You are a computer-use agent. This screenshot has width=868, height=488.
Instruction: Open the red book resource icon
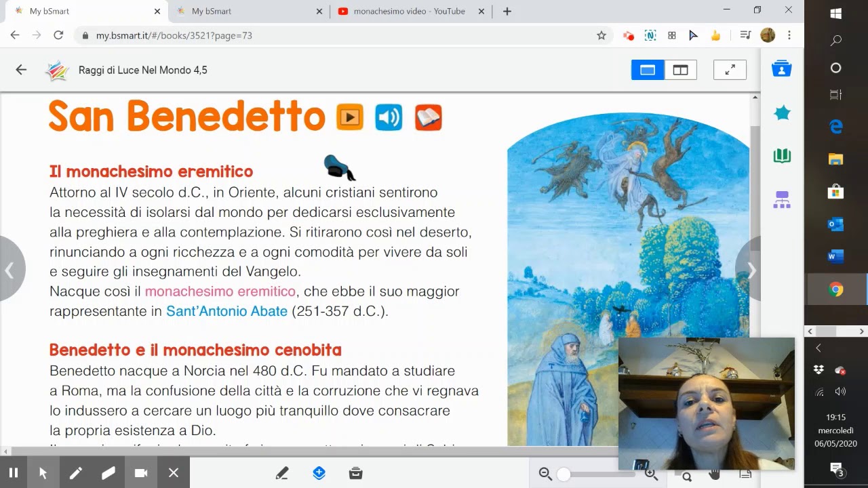tap(429, 117)
